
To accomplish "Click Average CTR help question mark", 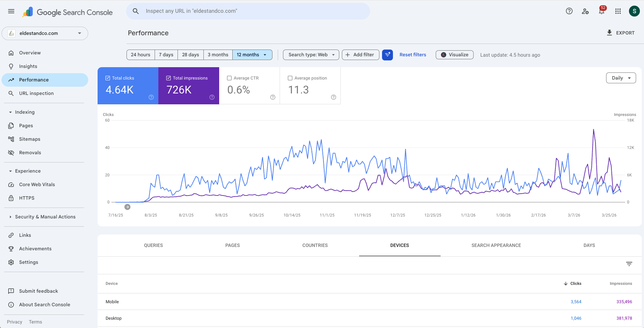I will click(x=273, y=97).
